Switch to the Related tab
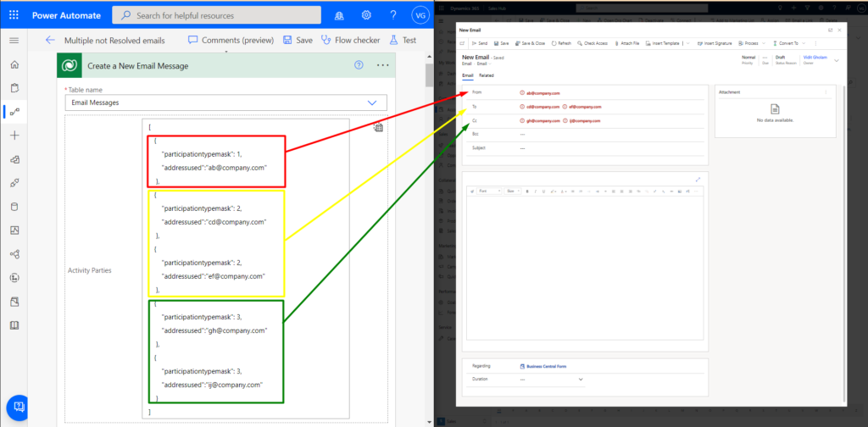Screen dimensions: 868x427 [x=486, y=75]
